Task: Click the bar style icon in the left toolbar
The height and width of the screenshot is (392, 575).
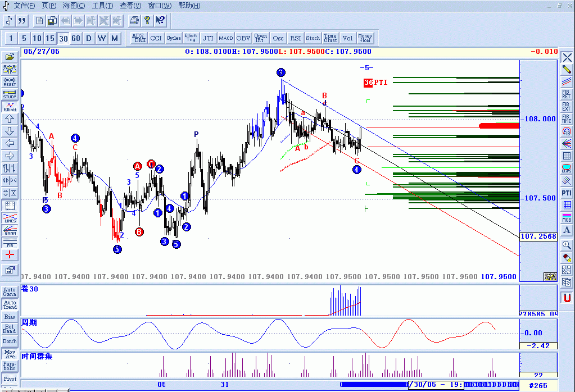Action: point(10,168)
